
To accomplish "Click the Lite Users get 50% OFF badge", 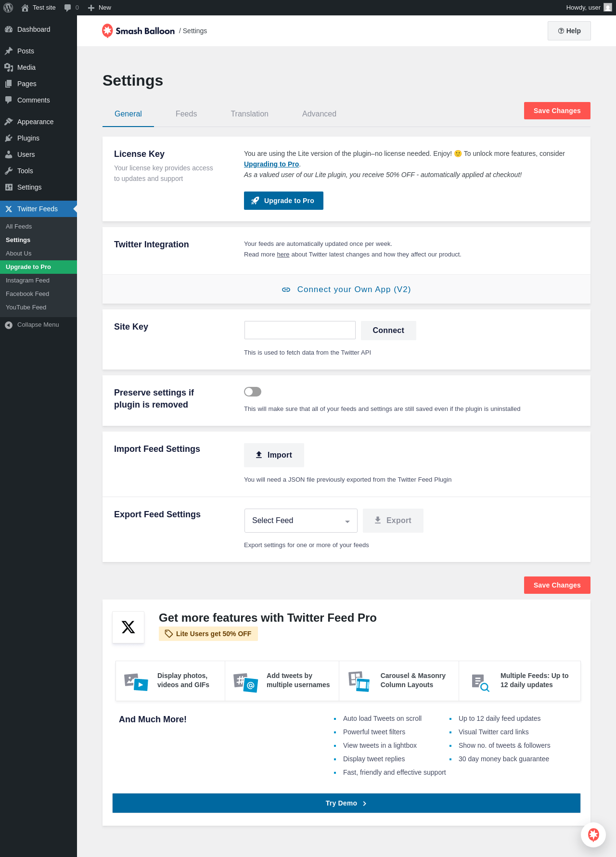I will pos(208,634).
